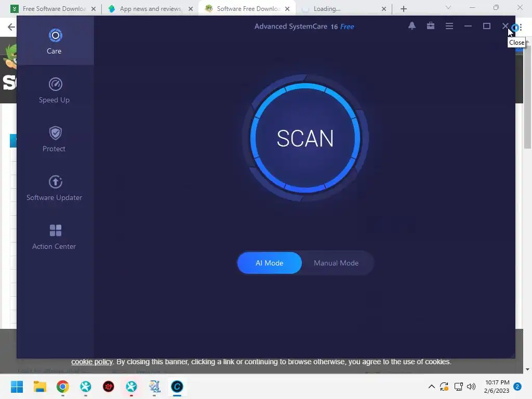This screenshot has height=399, width=532.
Task: Open the notifications bell in SystemCare
Action: 412,26
